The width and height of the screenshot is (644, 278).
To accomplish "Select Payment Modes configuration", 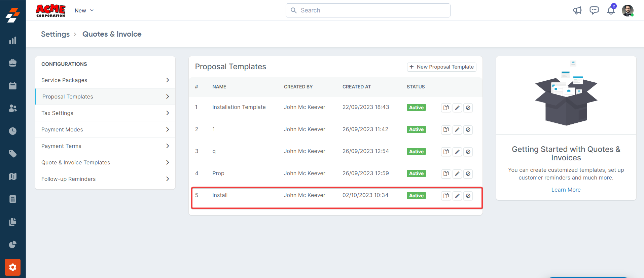I will click(62, 129).
